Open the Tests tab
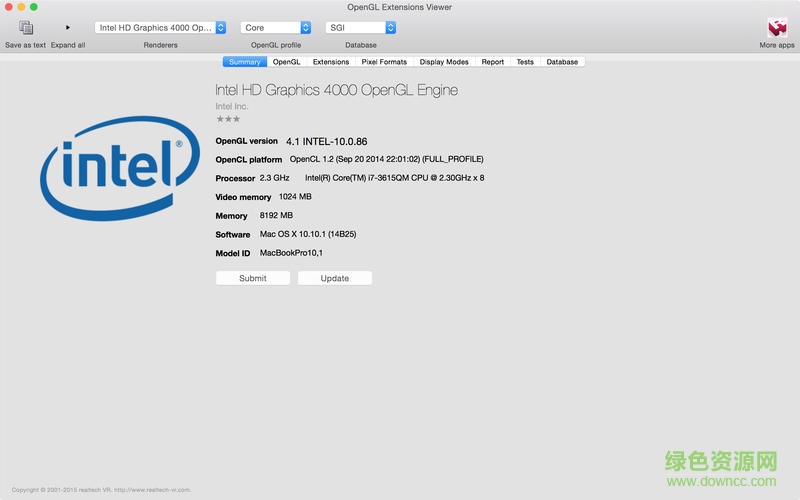The width and height of the screenshot is (800, 500). pyautogui.click(x=525, y=62)
